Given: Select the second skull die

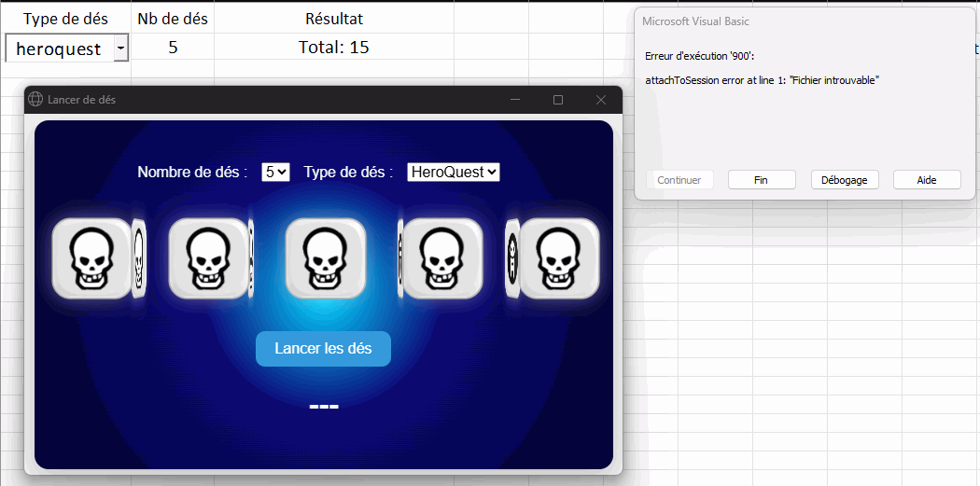Looking at the screenshot, I should coord(209,258).
